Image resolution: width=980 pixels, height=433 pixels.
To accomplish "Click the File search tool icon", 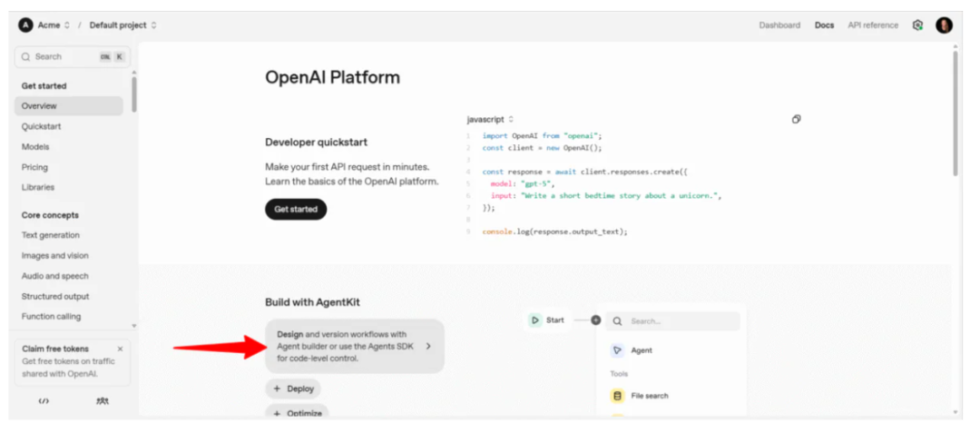I will pos(618,396).
